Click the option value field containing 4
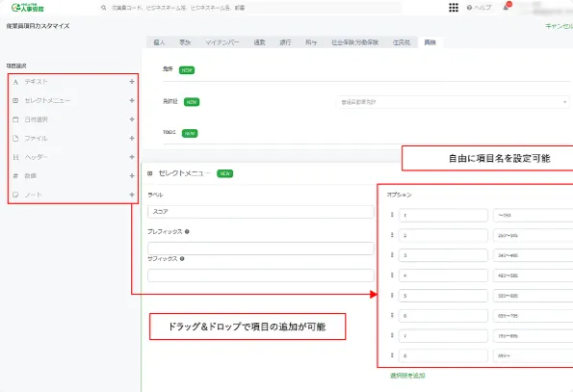The height and width of the screenshot is (392, 573). [x=443, y=275]
